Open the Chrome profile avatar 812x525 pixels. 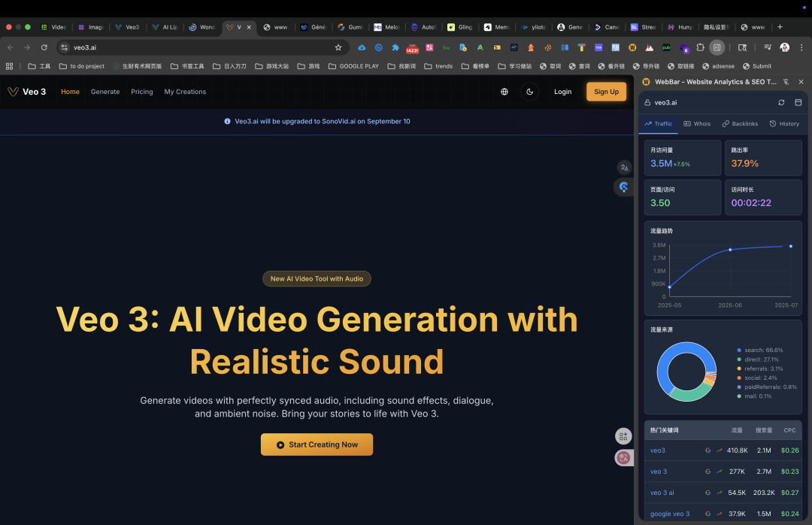[784, 47]
